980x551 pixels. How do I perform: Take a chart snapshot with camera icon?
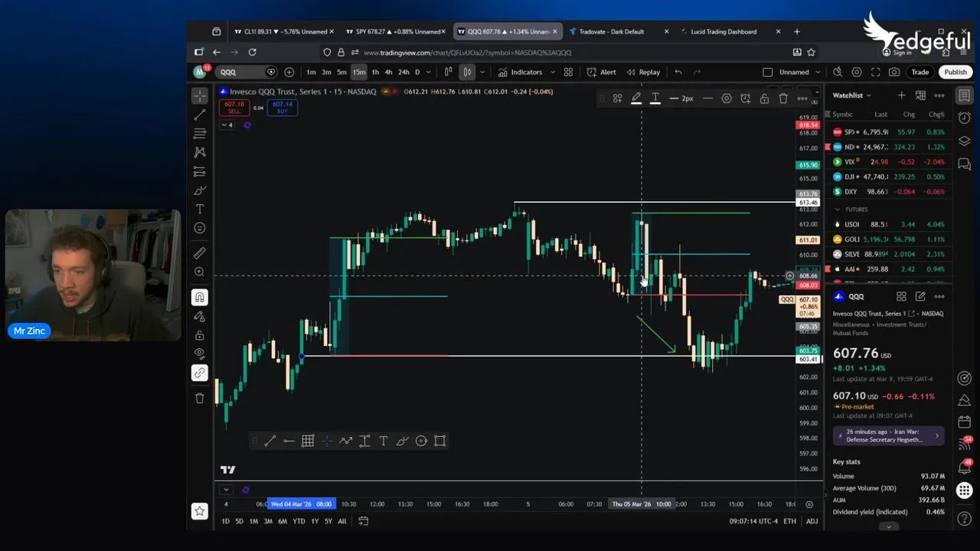click(x=894, y=72)
